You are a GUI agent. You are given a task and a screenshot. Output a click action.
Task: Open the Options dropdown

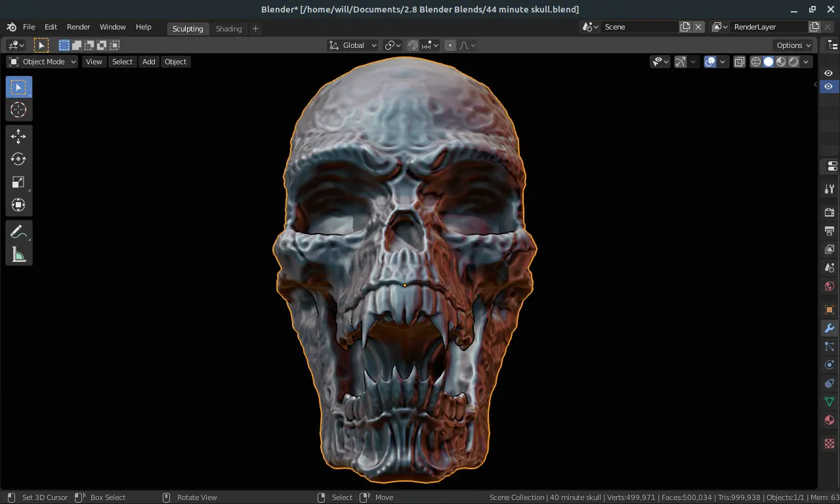[x=794, y=45]
